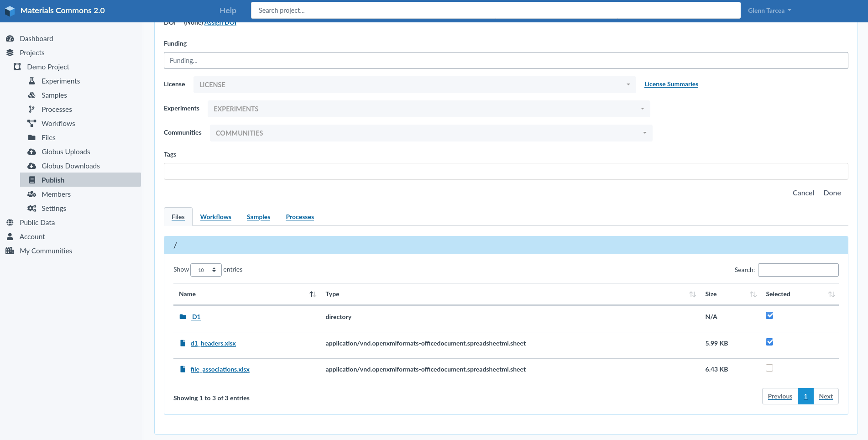Click the file_associations.xlsx file icon
868x440 pixels.
click(x=183, y=369)
